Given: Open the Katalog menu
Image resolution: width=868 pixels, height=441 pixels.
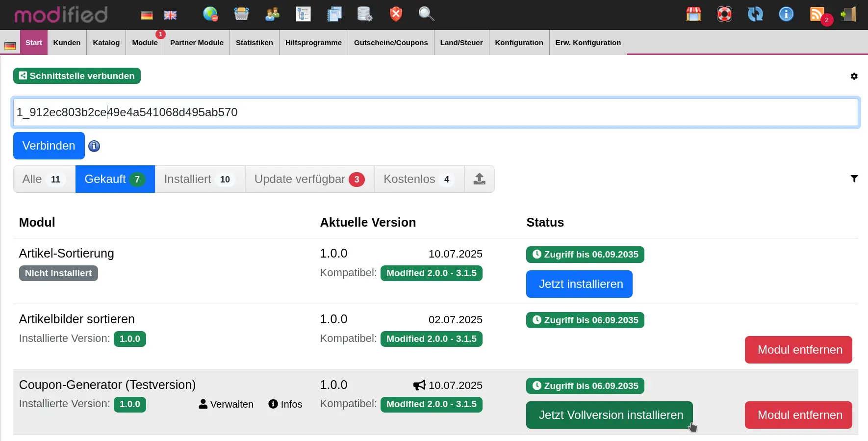Looking at the screenshot, I should click(x=106, y=43).
